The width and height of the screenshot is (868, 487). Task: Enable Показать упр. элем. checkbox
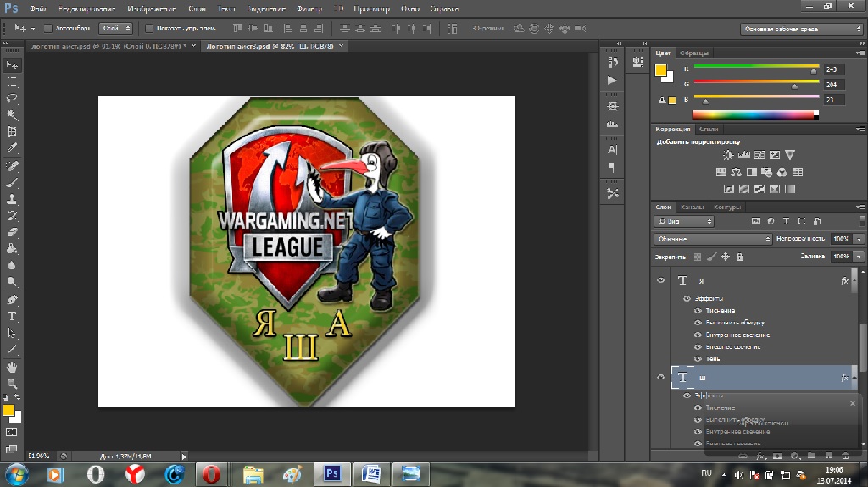click(149, 28)
